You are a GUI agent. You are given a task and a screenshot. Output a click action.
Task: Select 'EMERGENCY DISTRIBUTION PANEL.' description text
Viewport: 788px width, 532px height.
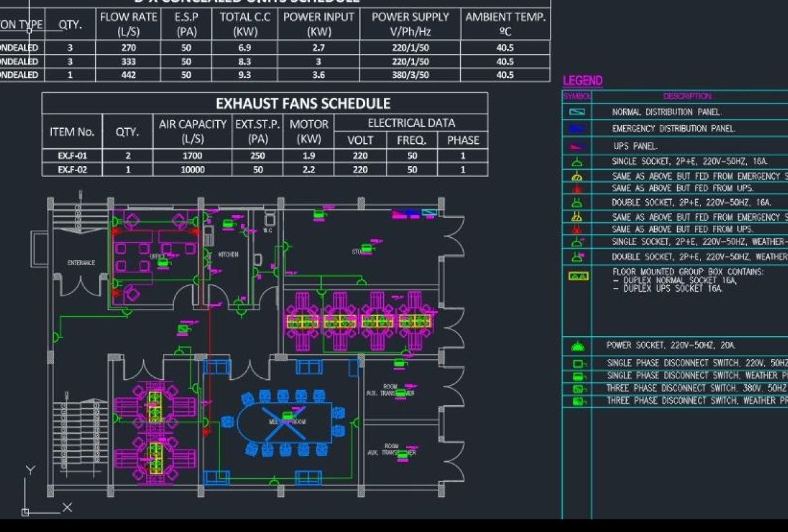click(x=673, y=129)
